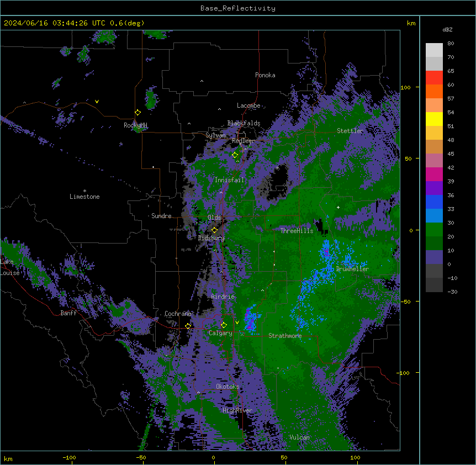This screenshot has height=465, width=476.
Task: Click the slate purple 0-10 dBZ swatch
Action: click(434, 257)
